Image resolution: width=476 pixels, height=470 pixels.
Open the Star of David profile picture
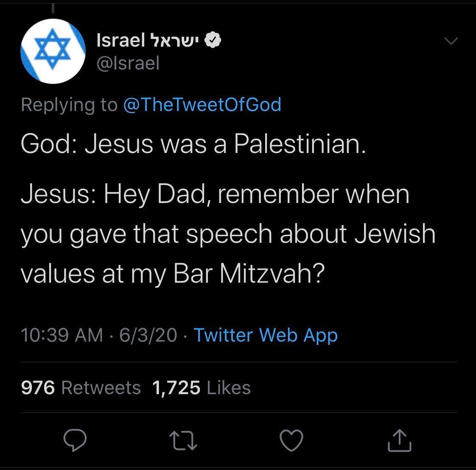click(x=52, y=51)
